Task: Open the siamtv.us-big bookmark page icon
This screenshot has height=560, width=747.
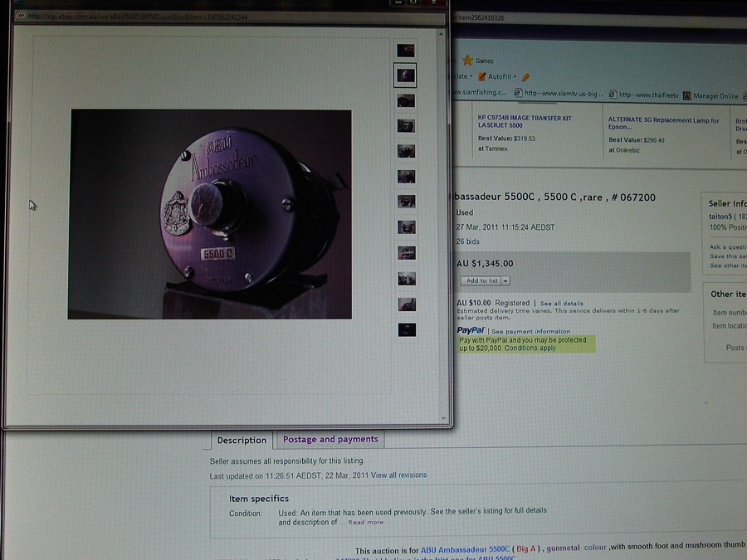Action: click(x=518, y=93)
